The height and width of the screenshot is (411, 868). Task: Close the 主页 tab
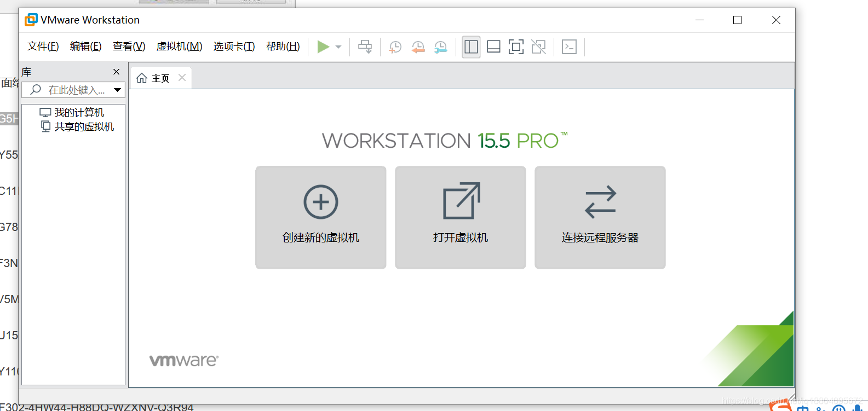click(182, 78)
